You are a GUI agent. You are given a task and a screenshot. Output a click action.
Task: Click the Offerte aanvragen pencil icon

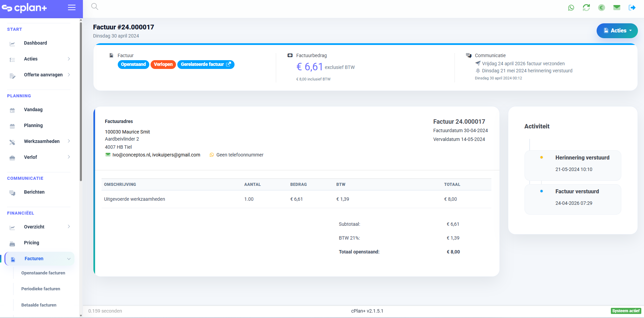(x=12, y=76)
